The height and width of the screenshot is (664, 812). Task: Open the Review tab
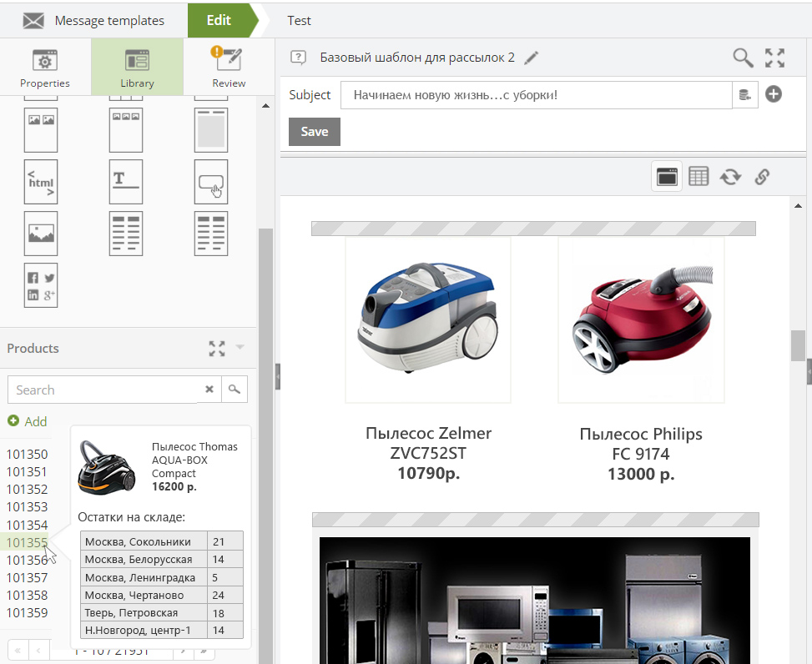point(229,68)
